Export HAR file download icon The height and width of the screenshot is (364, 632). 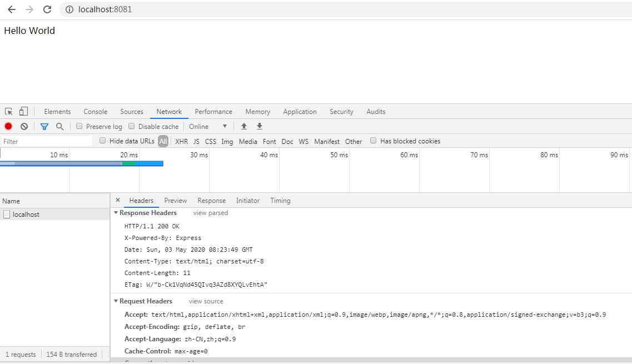(260, 126)
